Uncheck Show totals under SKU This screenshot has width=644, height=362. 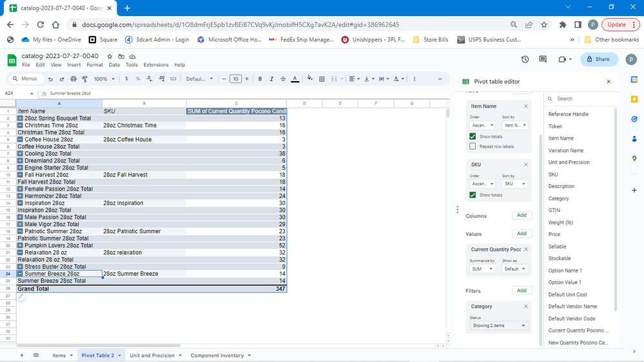473,195
